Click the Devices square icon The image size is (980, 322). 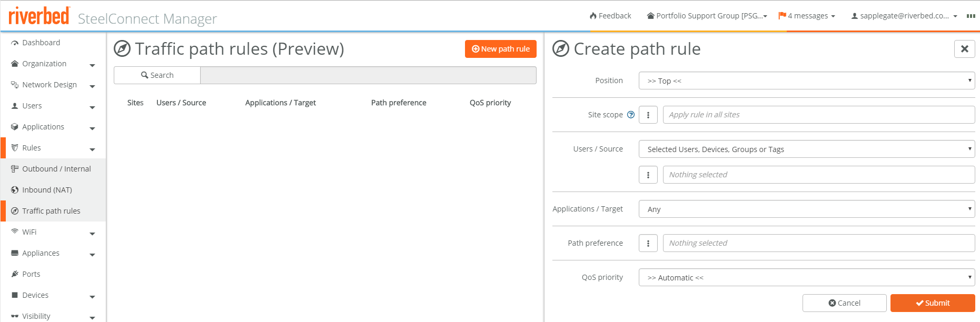(15, 295)
